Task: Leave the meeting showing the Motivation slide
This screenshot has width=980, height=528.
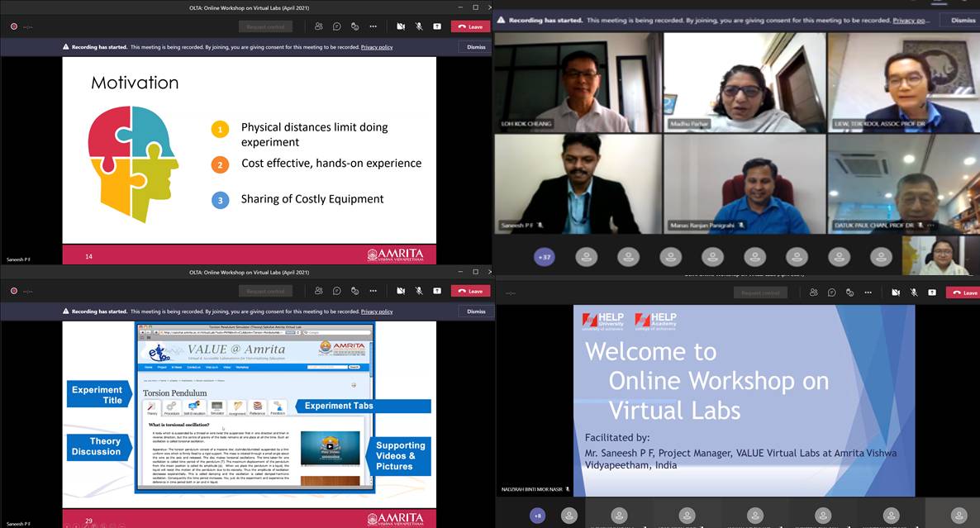Action: 471,26
